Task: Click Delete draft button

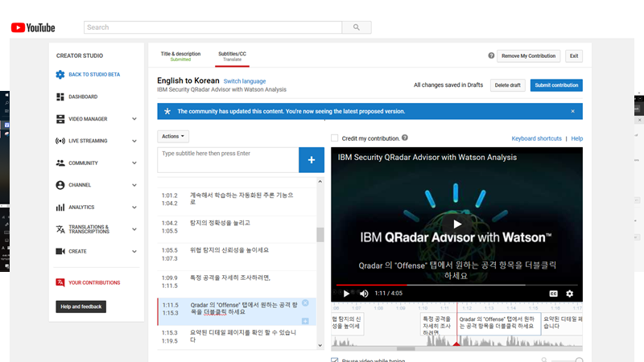Action: coord(507,85)
